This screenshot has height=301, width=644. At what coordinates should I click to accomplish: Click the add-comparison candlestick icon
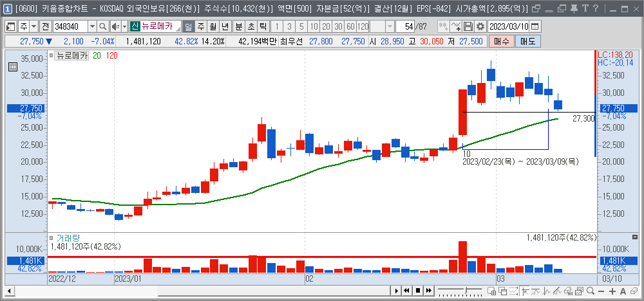pos(443,26)
